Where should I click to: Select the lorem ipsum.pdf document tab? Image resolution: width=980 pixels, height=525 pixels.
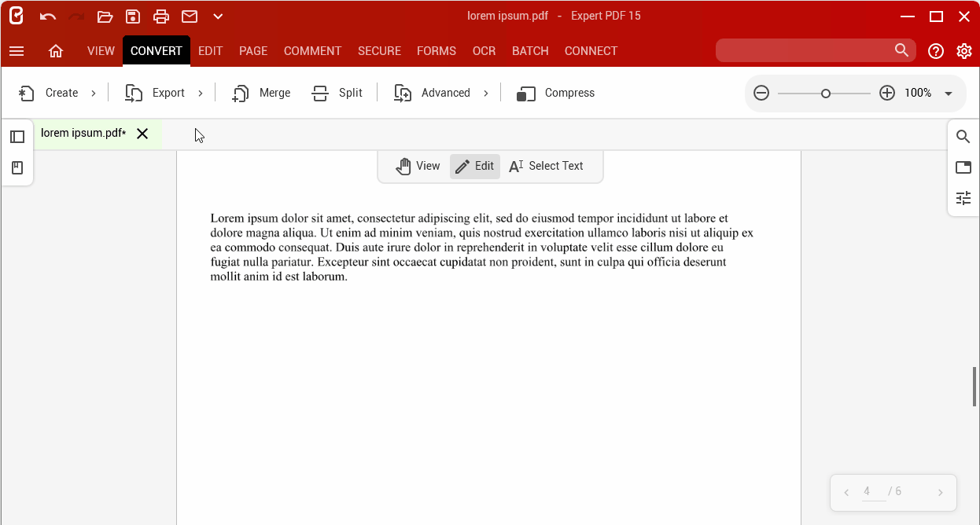pyautogui.click(x=83, y=134)
